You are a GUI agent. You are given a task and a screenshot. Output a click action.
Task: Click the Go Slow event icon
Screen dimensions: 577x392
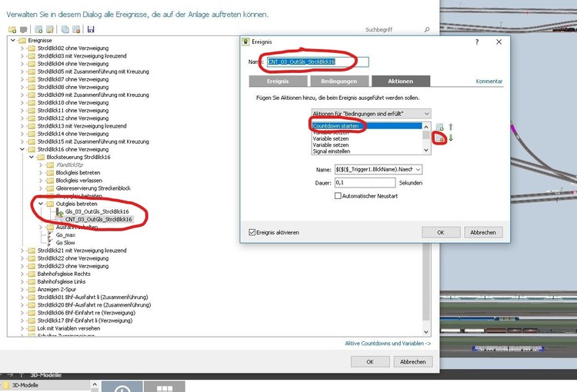pos(51,243)
